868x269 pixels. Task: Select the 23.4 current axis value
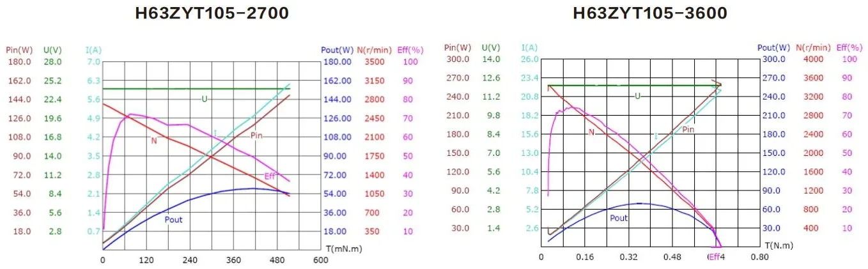click(530, 78)
